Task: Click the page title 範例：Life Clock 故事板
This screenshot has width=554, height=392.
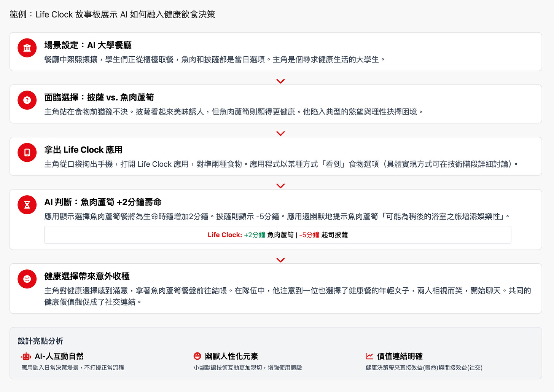Action: tap(112, 14)
